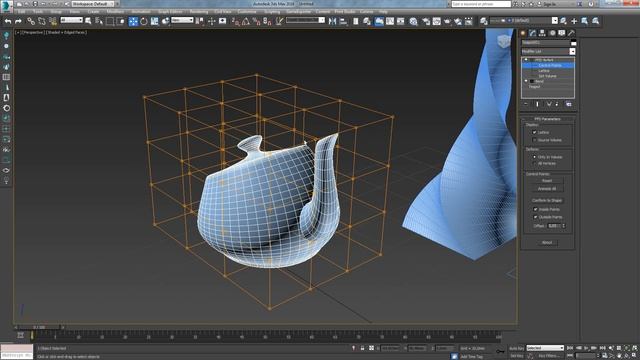Click Configure Modifier Sets icon
640x360 pixels.
coord(569,104)
